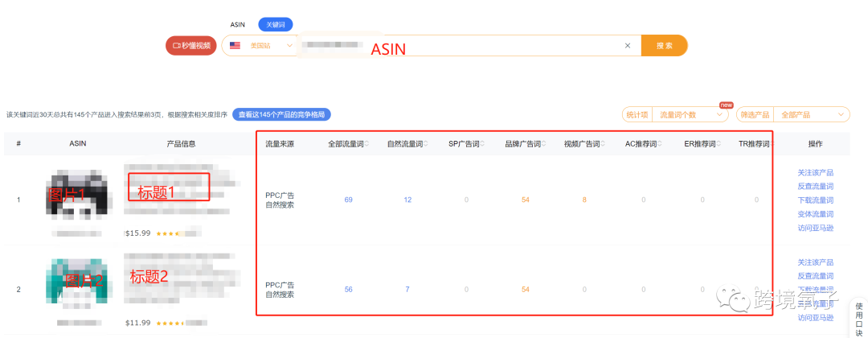Open the 8 视频广告词 count in row 1
The width and height of the screenshot is (868, 338).
[584, 200]
